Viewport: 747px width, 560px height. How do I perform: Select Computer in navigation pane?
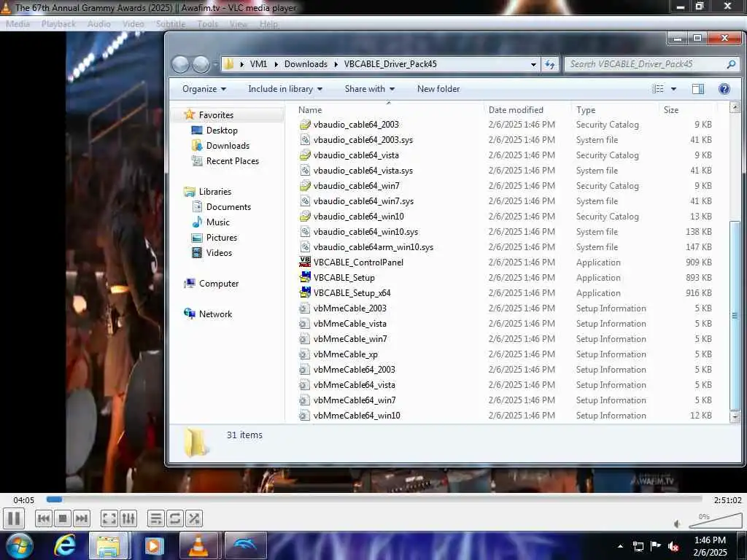pyautogui.click(x=219, y=284)
